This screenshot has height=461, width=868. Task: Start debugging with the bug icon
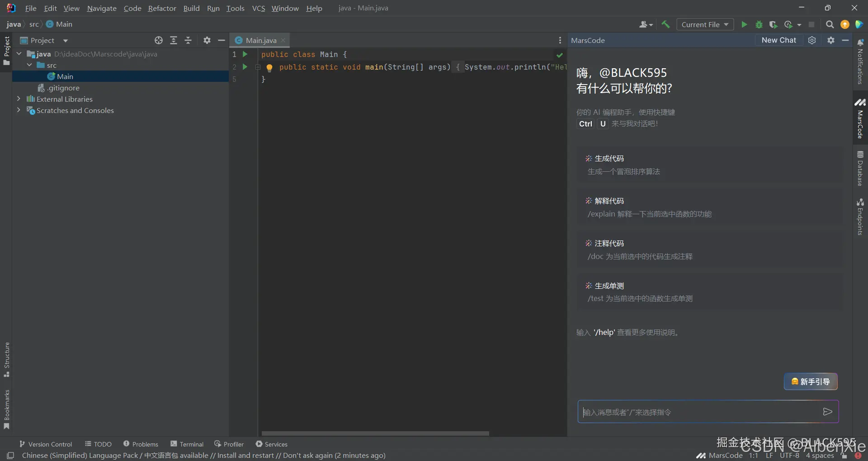pos(759,24)
